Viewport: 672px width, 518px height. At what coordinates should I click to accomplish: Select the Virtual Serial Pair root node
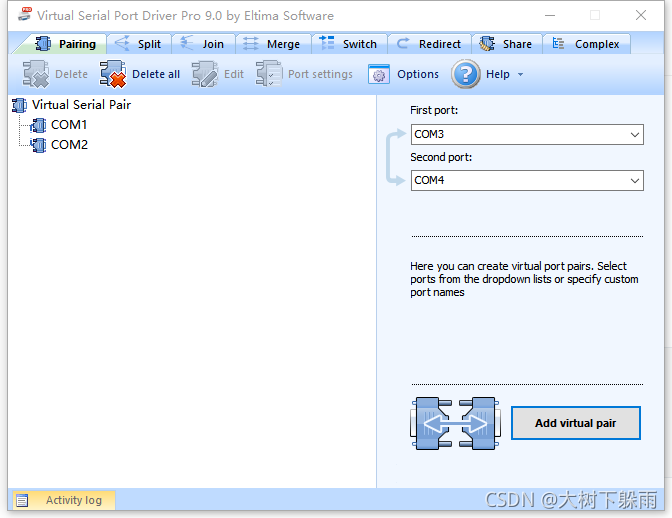coord(81,105)
